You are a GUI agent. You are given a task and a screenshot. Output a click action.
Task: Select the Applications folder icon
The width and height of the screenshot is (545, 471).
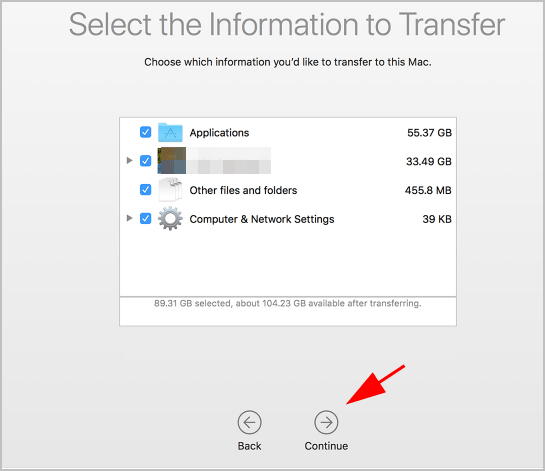click(170, 132)
